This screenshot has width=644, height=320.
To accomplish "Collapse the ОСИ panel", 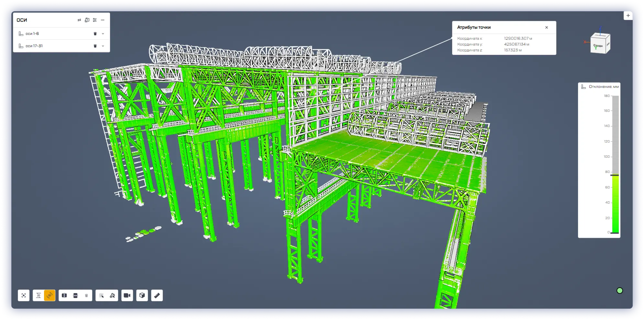I will pos(103,20).
